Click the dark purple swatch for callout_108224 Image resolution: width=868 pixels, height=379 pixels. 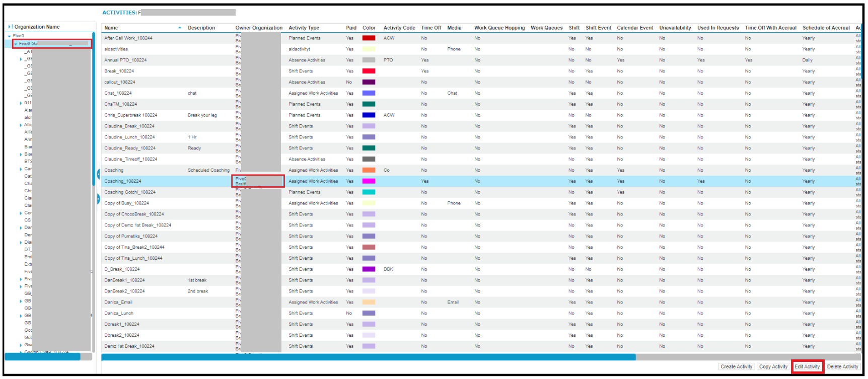(x=369, y=82)
